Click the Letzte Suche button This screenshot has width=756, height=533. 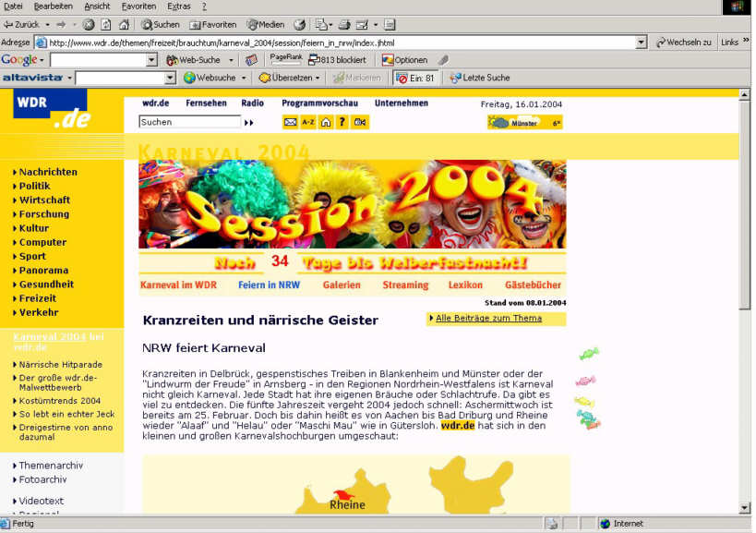click(480, 78)
